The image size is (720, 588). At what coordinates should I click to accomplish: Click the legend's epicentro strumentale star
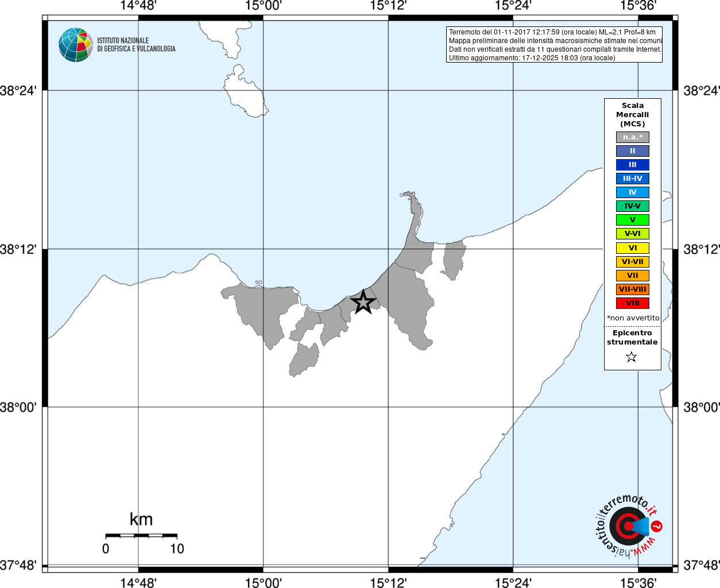[632, 357]
